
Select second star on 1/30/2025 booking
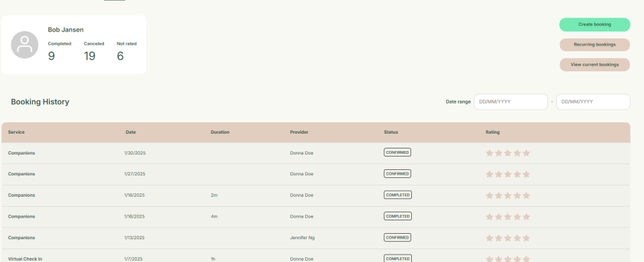click(498, 153)
